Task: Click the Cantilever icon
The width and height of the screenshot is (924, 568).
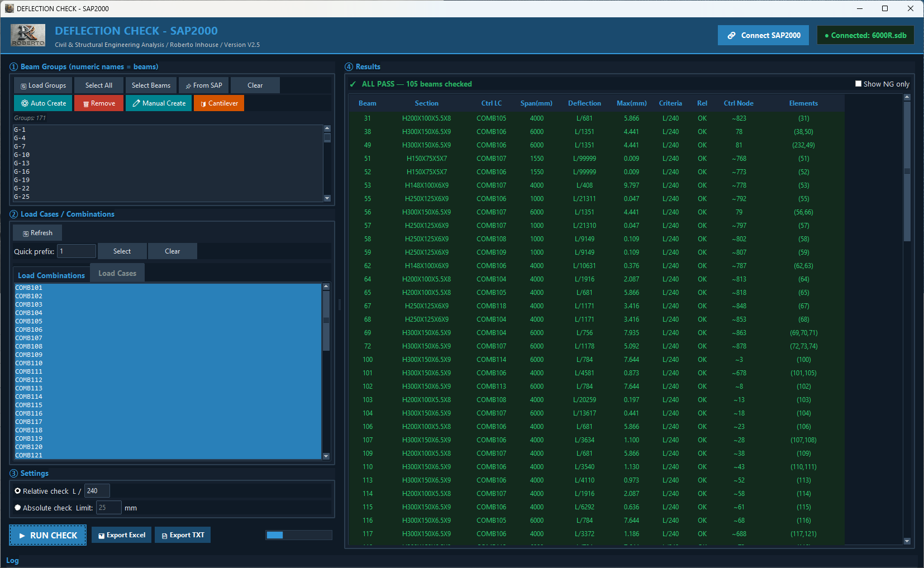Action: point(203,104)
